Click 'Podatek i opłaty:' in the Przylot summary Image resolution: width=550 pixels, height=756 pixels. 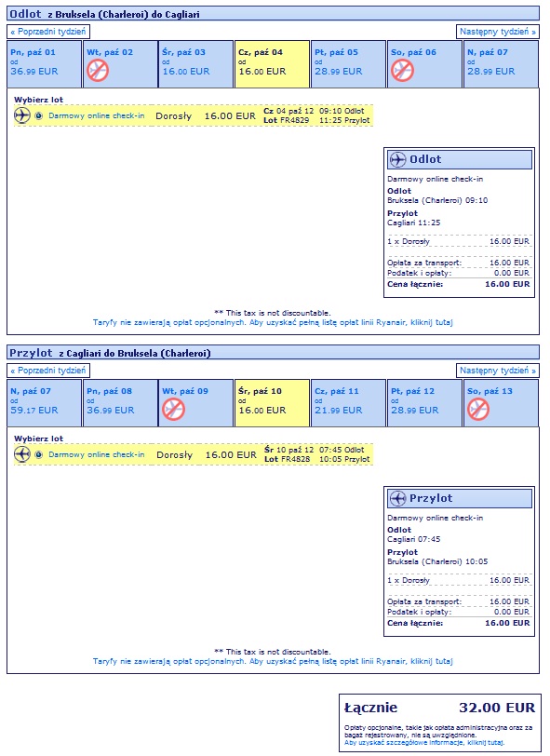coord(420,612)
